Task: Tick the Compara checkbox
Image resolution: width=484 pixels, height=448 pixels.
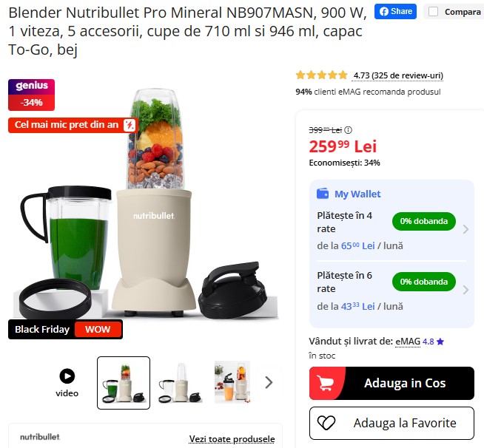Action: coord(433,12)
